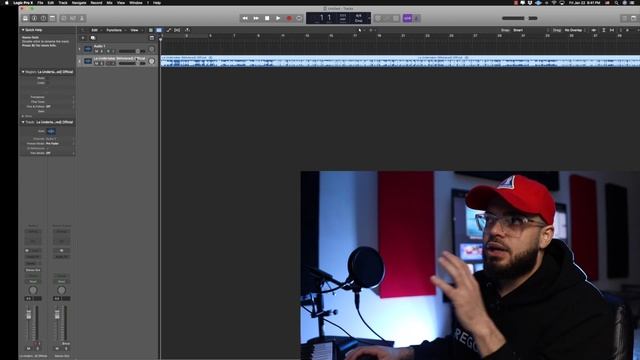This screenshot has width=640, height=360.
Task: Toggle the purple count-in button
Action: tap(407, 18)
